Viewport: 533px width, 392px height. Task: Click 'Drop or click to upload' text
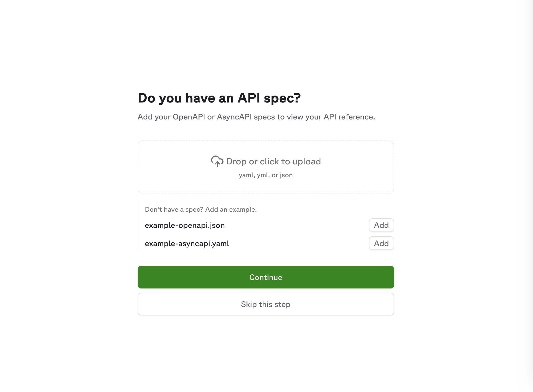(273, 161)
